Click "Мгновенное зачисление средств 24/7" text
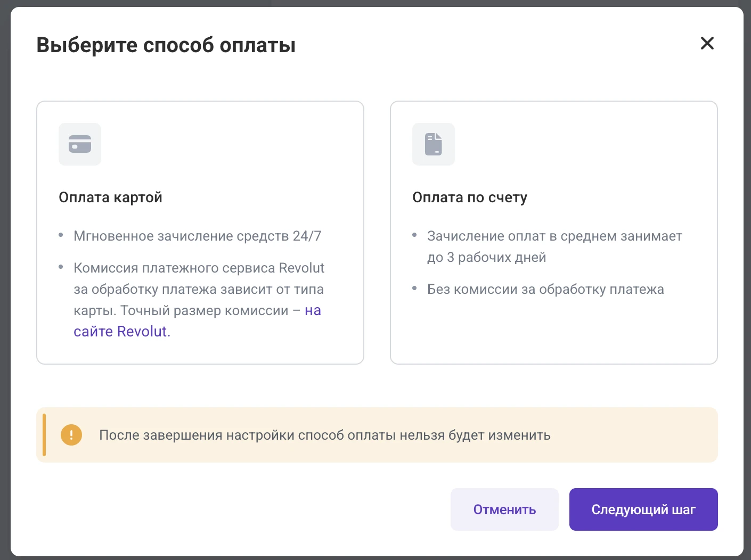Screen dimensions: 751x560 pyautogui.click(x=198, y=236)
